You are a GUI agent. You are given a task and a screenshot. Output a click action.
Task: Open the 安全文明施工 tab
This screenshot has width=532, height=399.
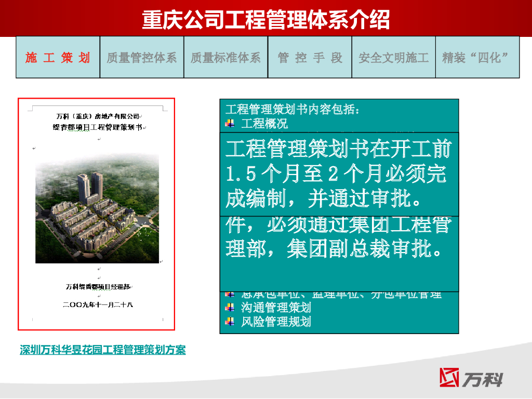tap(394, 57)
